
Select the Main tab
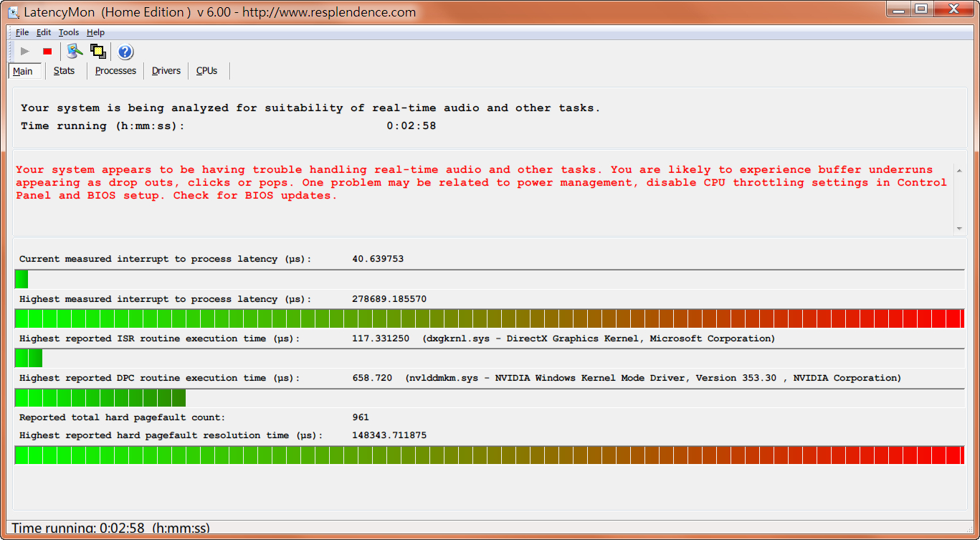pos(23,71)
